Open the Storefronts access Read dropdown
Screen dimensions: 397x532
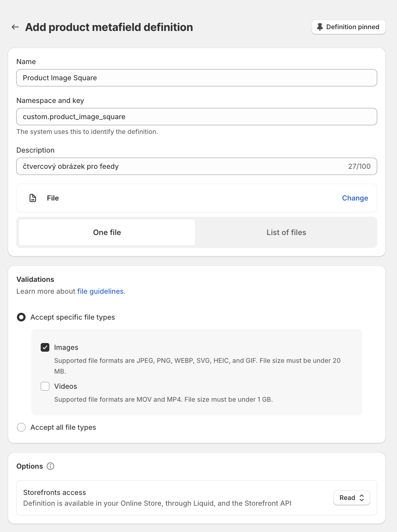[352, 498]
